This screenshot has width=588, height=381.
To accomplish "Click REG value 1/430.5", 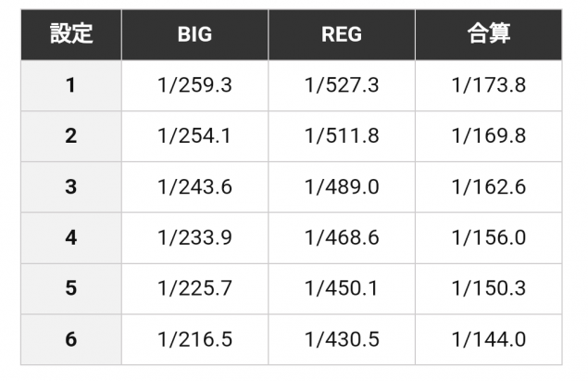I will click(342, 339).
